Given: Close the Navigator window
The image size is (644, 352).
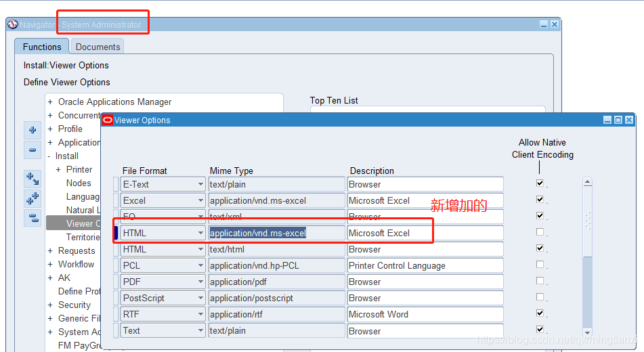Looking at the screenshot, I should (x=555, y=24).
